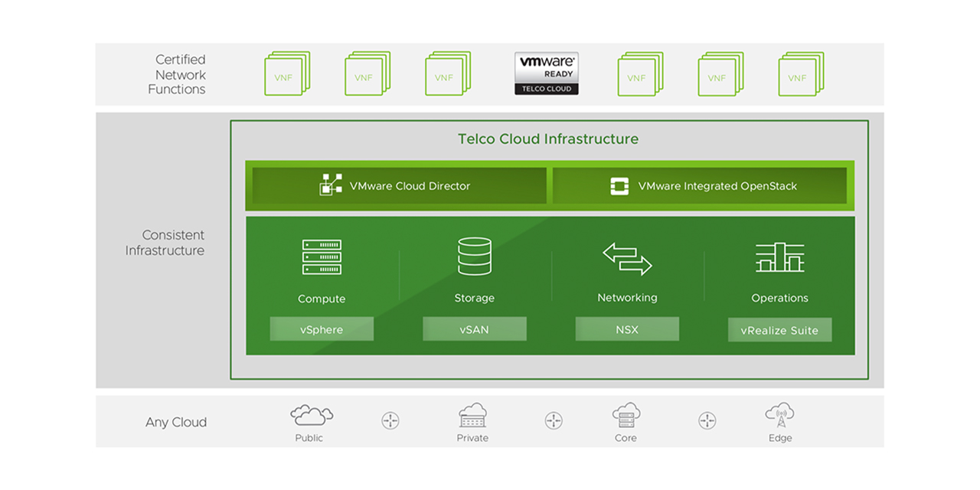Click the Private cloud building icon
980x490 pixels.
tap(472, 416)
